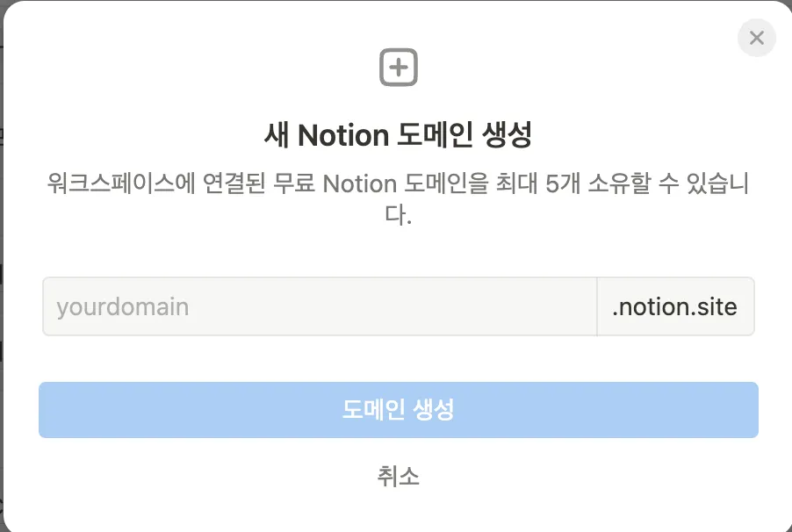792x532 pixels.
Task: Click the .notion.site domain suffix label
Action: click(674, 306)
